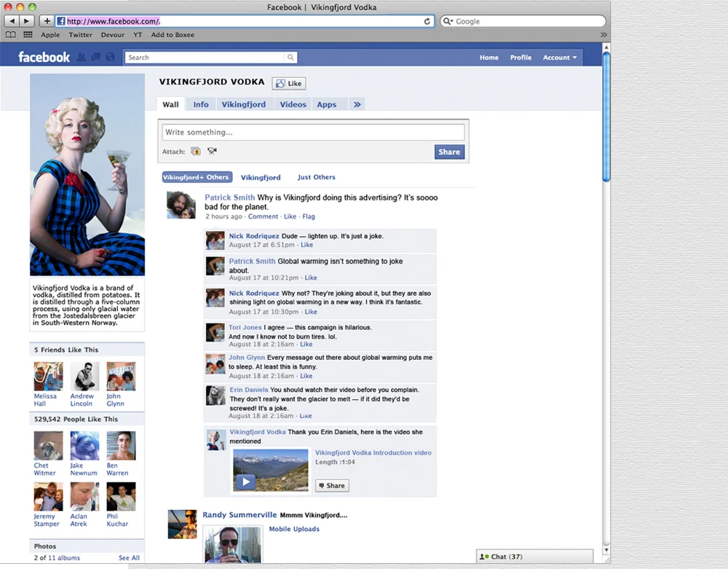Open Chet Witmer's thumbnail
Viewport: 728px width, 569px height.
pos(48,445)
